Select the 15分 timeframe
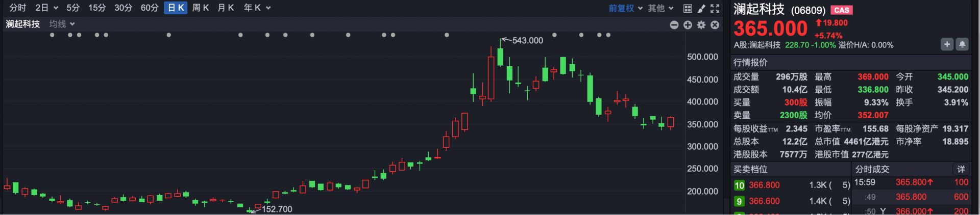 97,8
